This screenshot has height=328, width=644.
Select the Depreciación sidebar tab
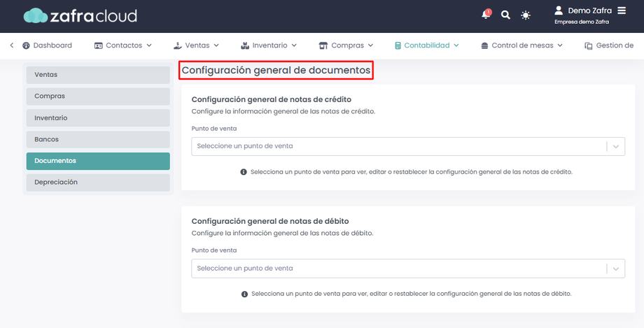(x=98, y=183)
